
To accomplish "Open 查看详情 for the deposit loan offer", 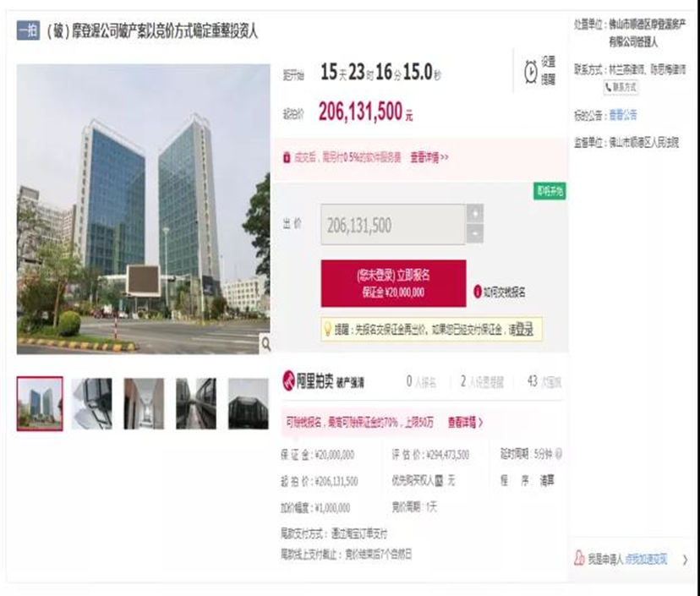I will coord(465,423).
